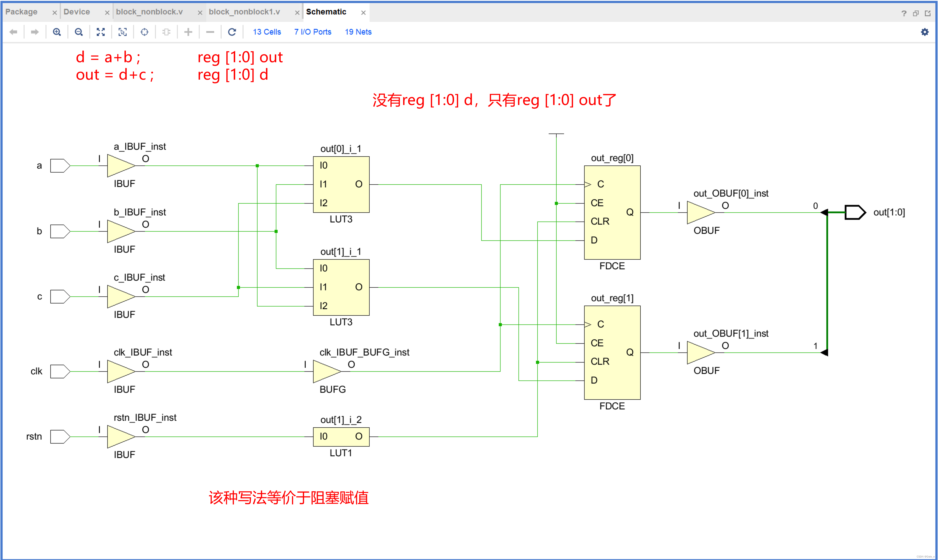Select input port c
This screenshot has height=560, width=938.
click(60, 297)
